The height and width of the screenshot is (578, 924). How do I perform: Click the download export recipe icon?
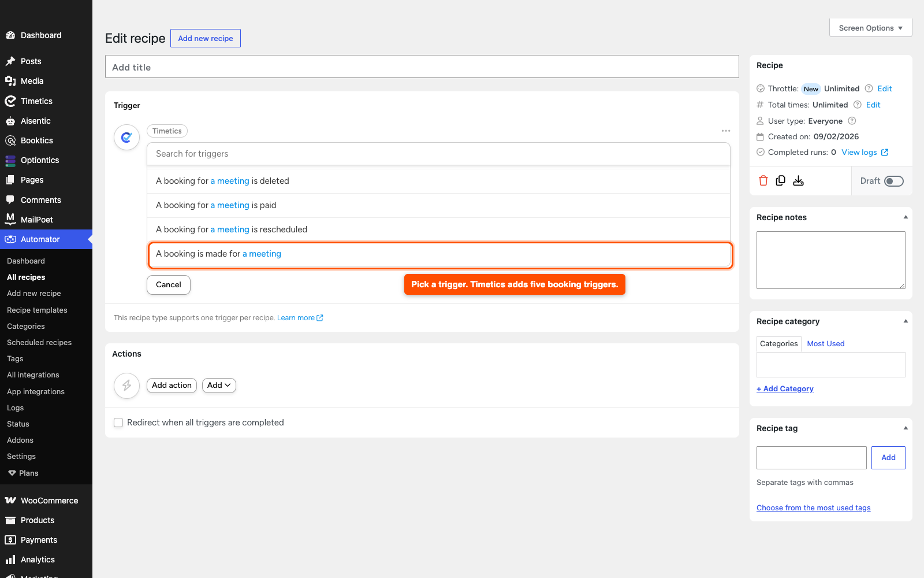tap(799, 181)
